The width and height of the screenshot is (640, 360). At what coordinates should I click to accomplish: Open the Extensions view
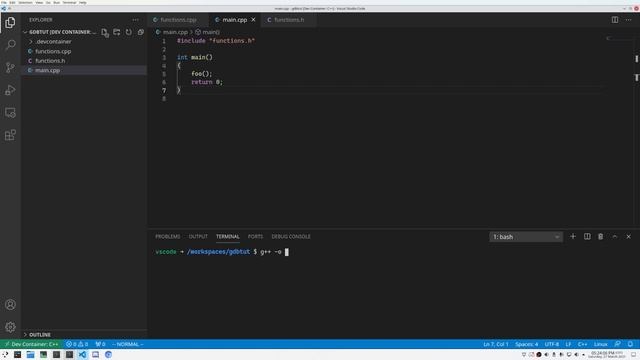pyautogui.click(x=10, y=135)
